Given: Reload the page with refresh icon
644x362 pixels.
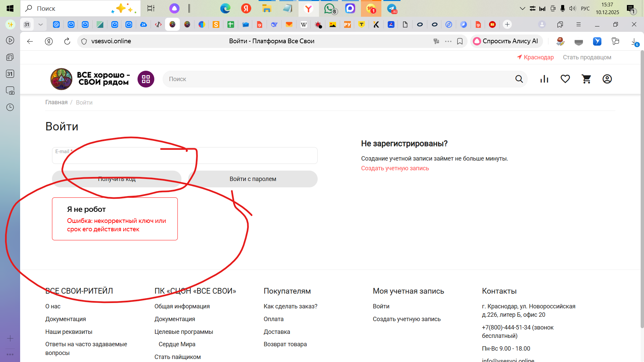Looking at the screenshot, I should pyautogui.click(x=67, y=41).
